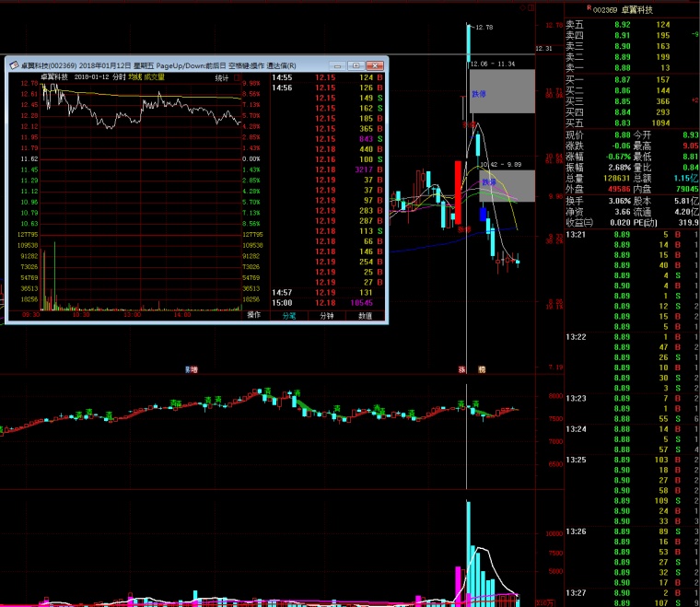Image resolution: width=700 pixels, height=607 pixels.
Task: Click the 现价 8.88 value
Action: pos(622,134)
